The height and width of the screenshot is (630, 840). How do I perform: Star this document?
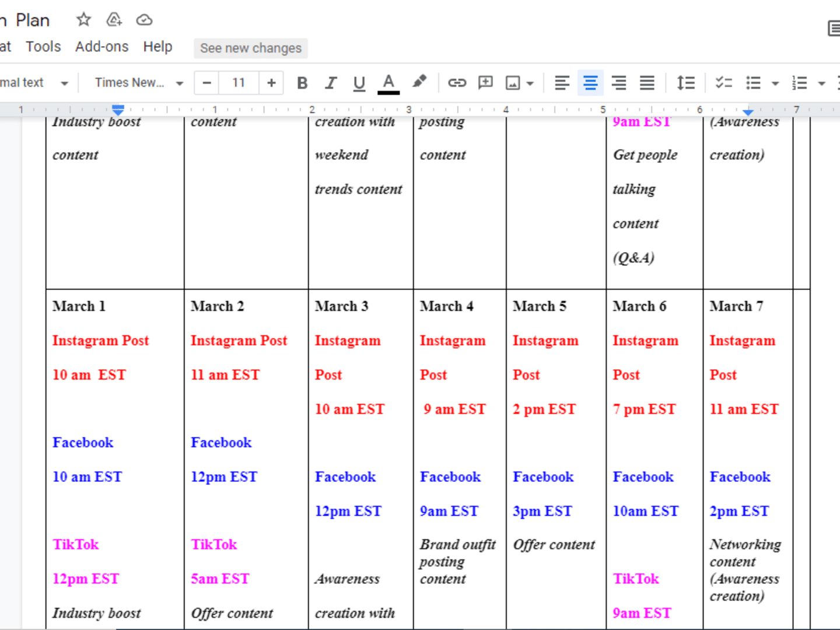[83, 20]
